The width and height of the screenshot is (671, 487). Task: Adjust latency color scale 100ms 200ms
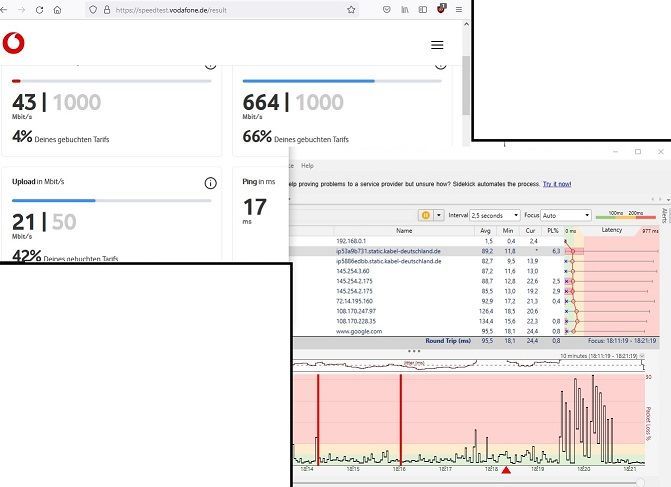[x=626, y=215]
